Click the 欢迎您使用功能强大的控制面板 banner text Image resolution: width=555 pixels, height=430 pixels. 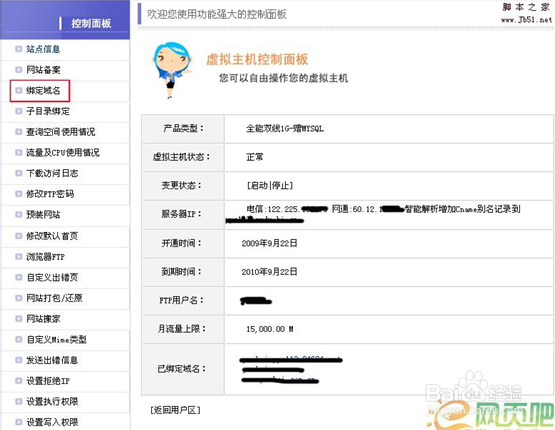coord(217,14)
